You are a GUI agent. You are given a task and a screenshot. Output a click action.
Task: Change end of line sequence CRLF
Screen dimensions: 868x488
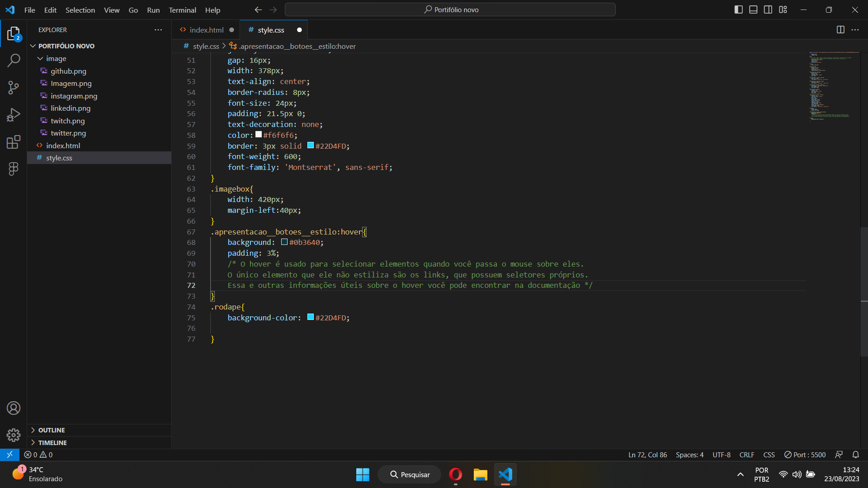[x=747, y=455]
